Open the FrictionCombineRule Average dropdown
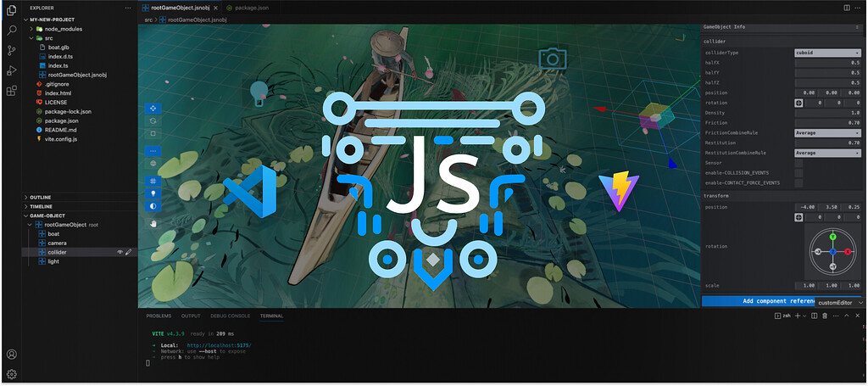The width and height of the screenshot is (868, 386). coord(827,133)
